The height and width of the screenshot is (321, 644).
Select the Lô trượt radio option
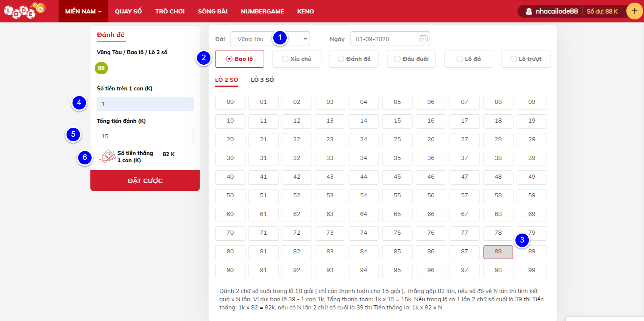[526, 59]
